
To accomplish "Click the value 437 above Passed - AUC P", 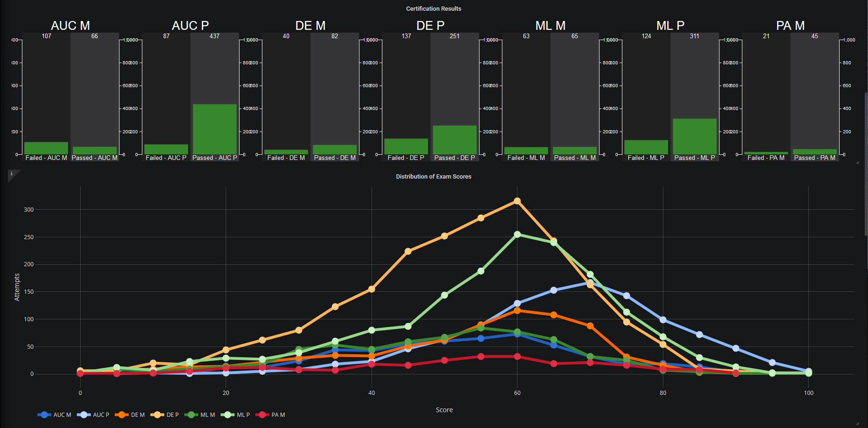I will tap(214, 36).
